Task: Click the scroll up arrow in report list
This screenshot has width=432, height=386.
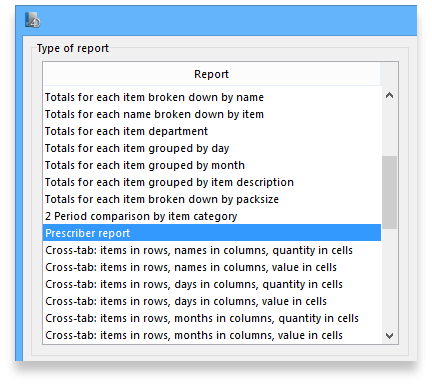Action: point(389,96)
